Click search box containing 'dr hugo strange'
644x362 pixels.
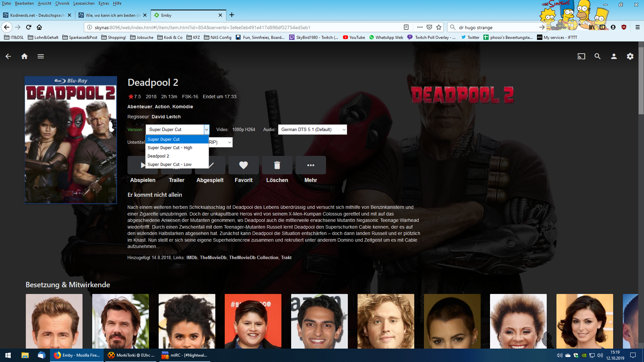tap(496, 27)
